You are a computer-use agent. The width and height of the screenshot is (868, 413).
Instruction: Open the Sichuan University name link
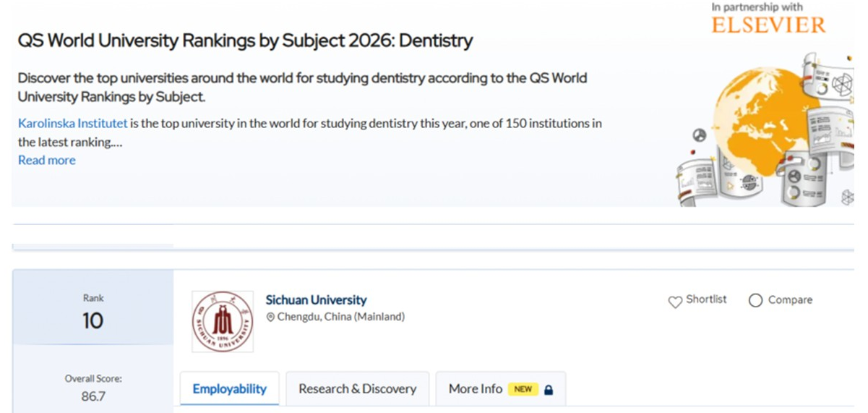316,299
